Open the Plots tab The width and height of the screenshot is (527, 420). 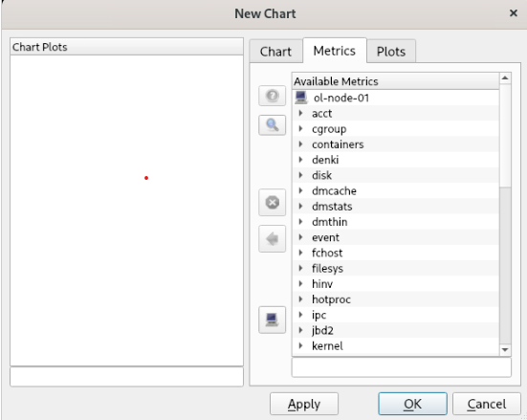(391, 52)
